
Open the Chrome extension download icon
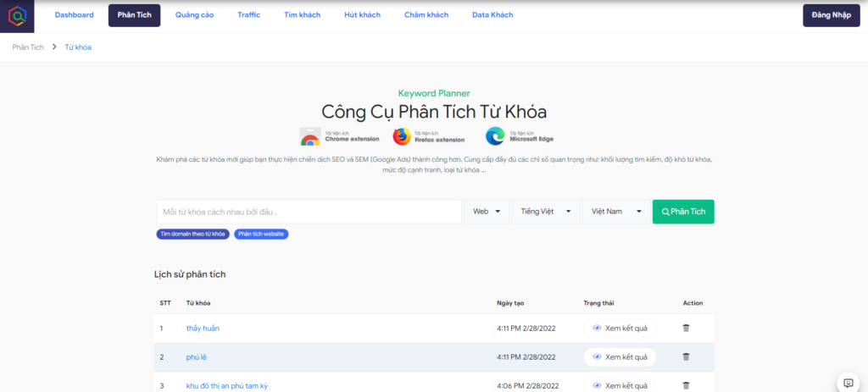tap(310, 136)
